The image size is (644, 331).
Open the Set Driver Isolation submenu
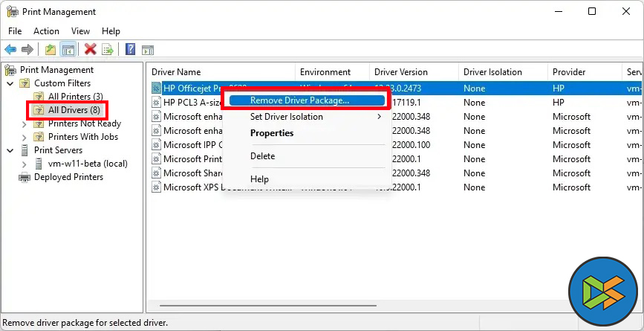pos(286,117)
